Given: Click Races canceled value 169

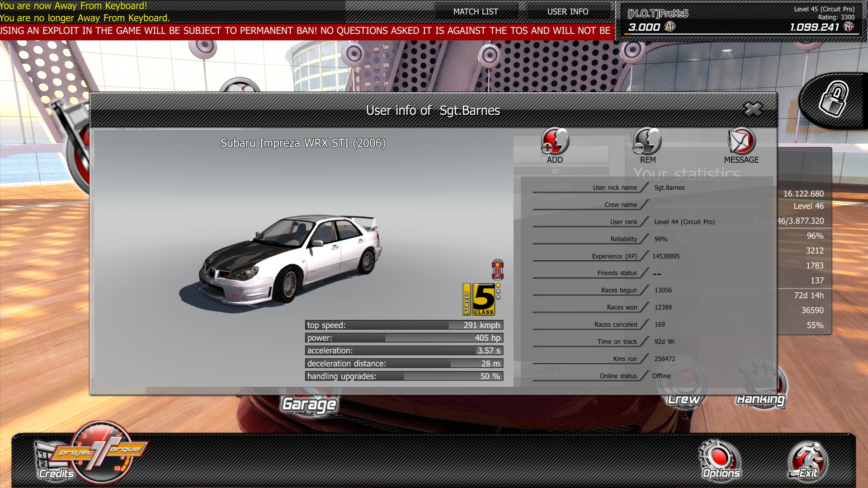Looking at the screenshot, I should coord(660,324).
